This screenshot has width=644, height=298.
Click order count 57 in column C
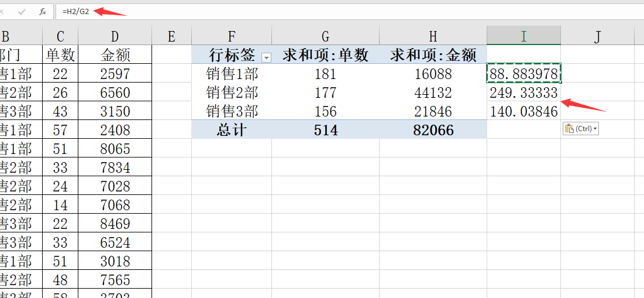pos(60,130)
